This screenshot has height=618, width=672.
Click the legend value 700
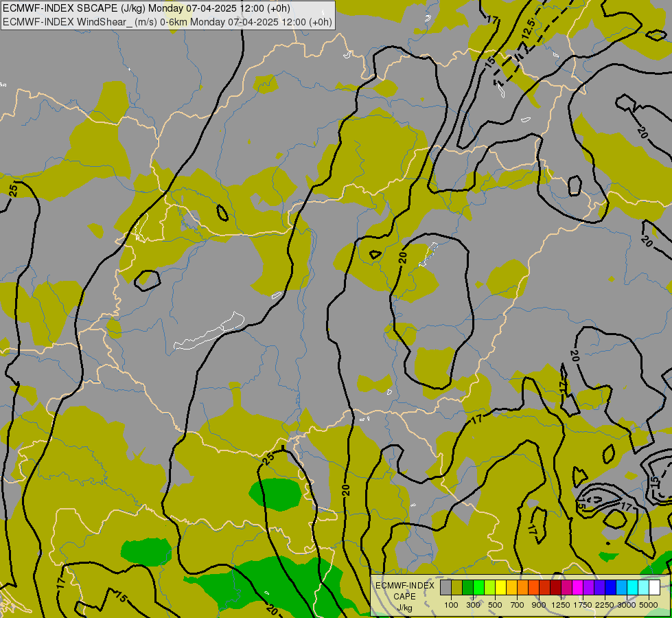pyautogui.click(x=518, y=605)
